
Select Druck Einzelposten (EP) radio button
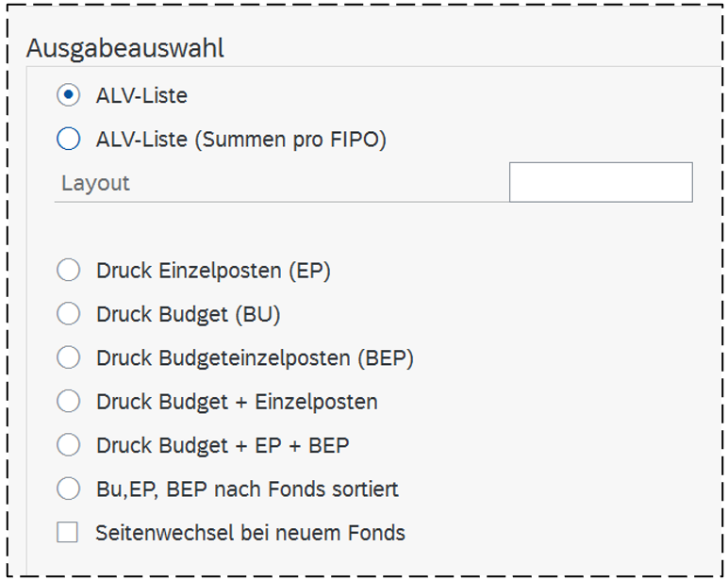[x=68, y=271]
